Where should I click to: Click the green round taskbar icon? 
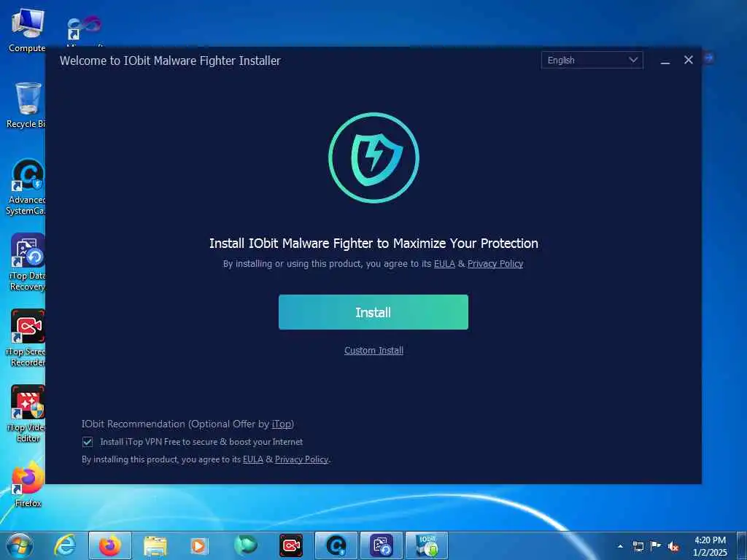[245, 545]
